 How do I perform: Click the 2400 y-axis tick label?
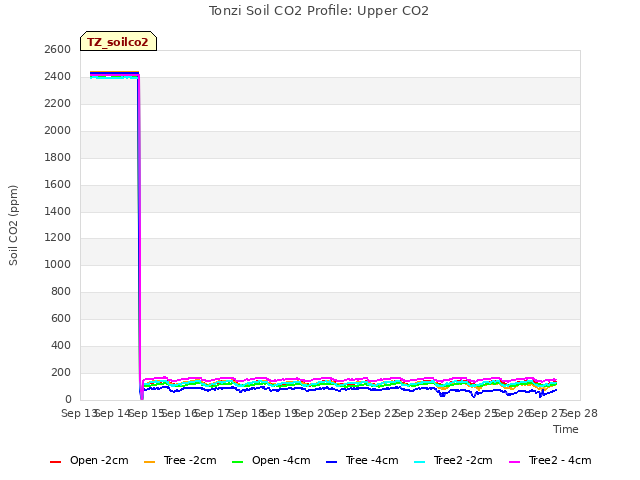pyautogui.click(x=58, y=76)
